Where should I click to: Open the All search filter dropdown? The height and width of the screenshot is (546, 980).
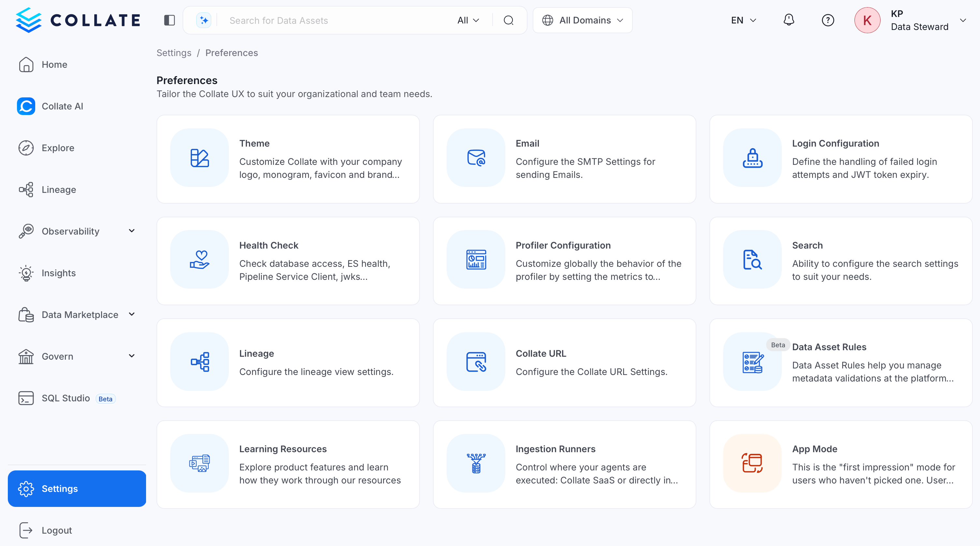pos(468,20)
